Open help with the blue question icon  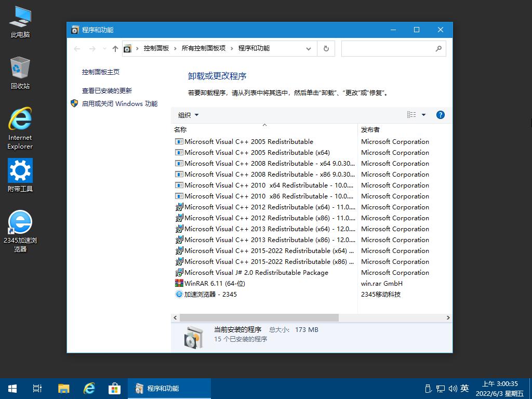[x=441, y=115]
